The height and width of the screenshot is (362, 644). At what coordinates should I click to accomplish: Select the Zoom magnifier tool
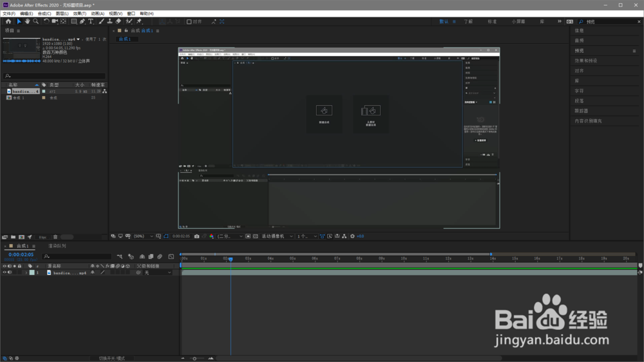coord(35,21)
